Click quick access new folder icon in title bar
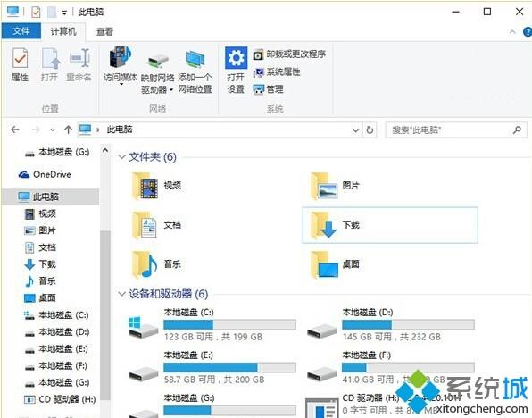 (x=52, y=13)
